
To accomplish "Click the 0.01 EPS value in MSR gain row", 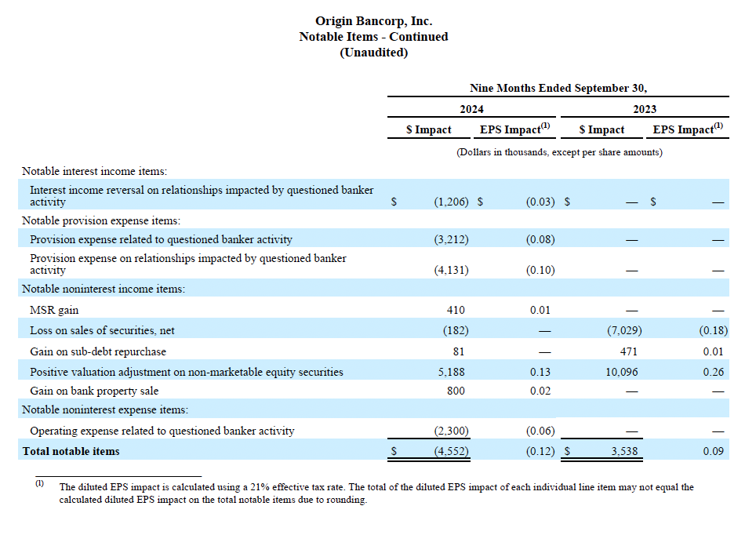I will pyautogui.click(x=540, y=310).
